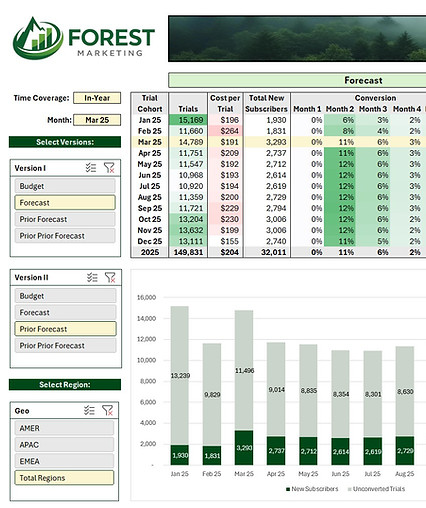Click the Select Versions heading

[65, 142]
